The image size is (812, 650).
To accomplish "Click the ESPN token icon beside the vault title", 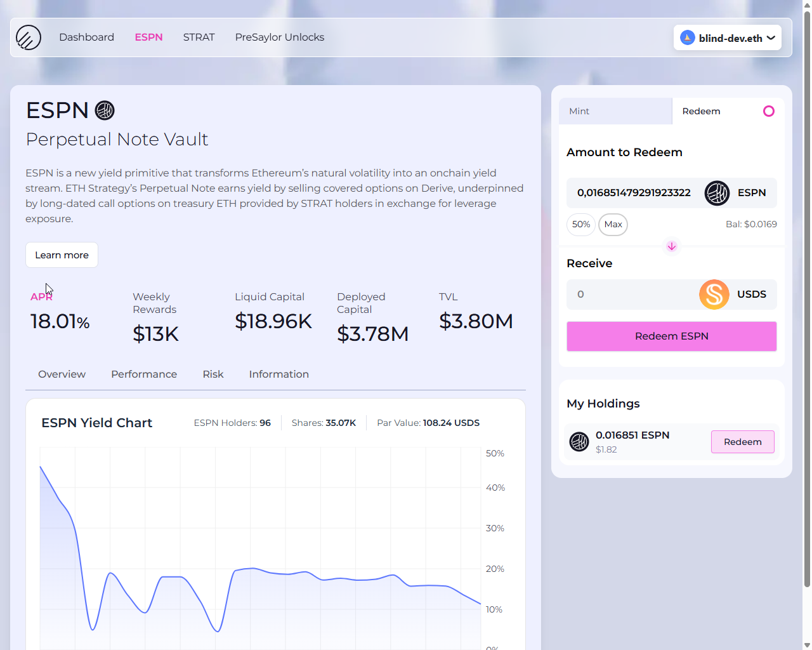I will [103, 110].
